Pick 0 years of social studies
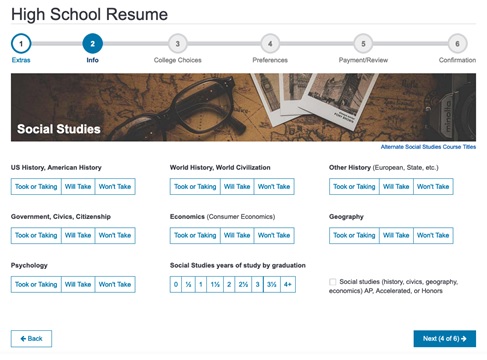Viewport: 487px width, 360px height. [x=176, y=284]
